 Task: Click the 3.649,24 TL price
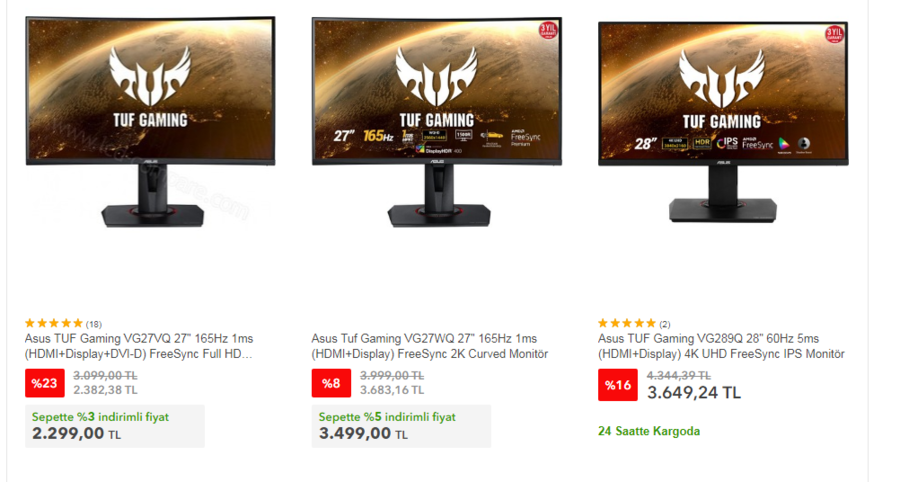pos(694,392)
